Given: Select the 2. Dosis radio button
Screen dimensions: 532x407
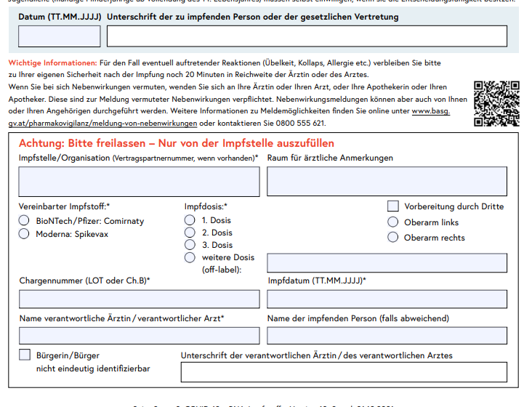Looking at the screenshot, I should [x=190, y=233].
